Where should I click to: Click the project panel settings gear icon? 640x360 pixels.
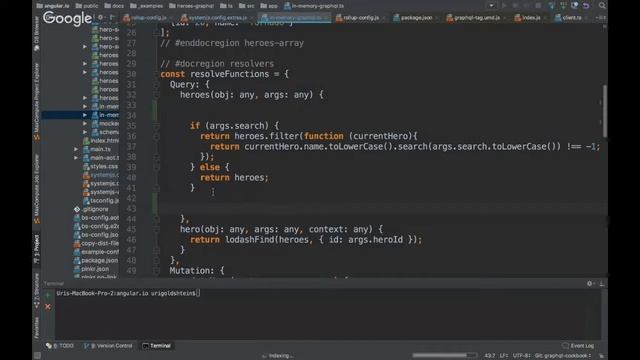(100, 18)
